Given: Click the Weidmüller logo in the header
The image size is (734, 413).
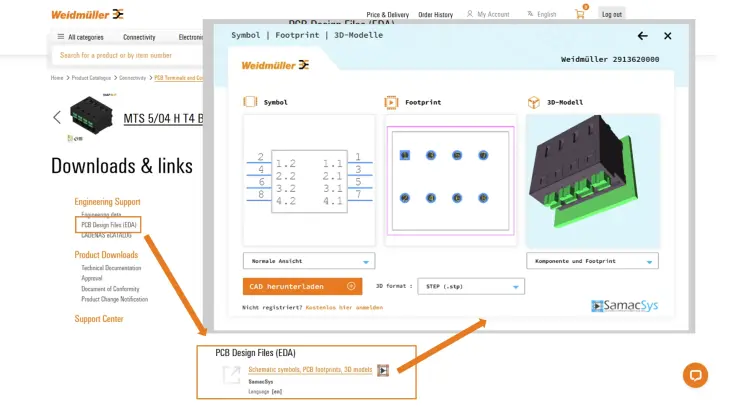Looking at the screenshot, I should pyautogui.click(x=87, y=14).
